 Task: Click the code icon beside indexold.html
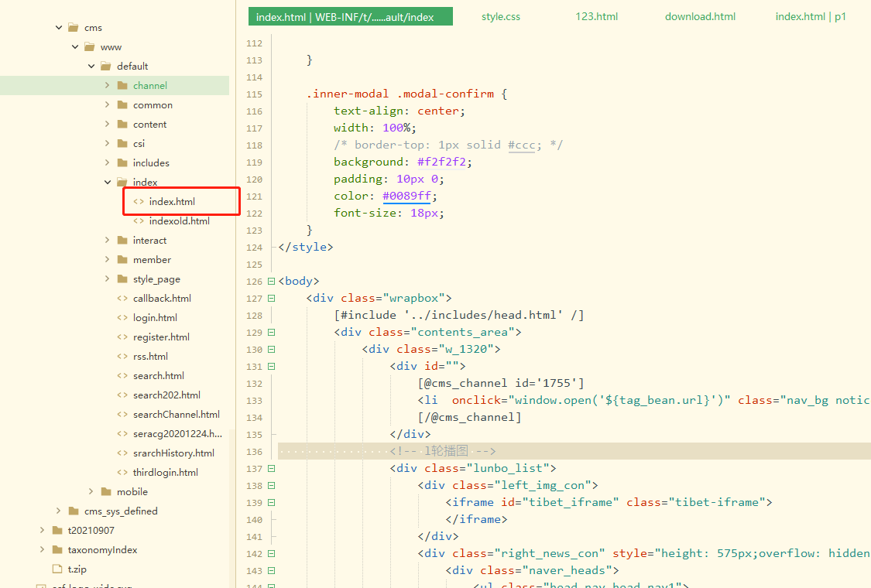click(139, 221)
